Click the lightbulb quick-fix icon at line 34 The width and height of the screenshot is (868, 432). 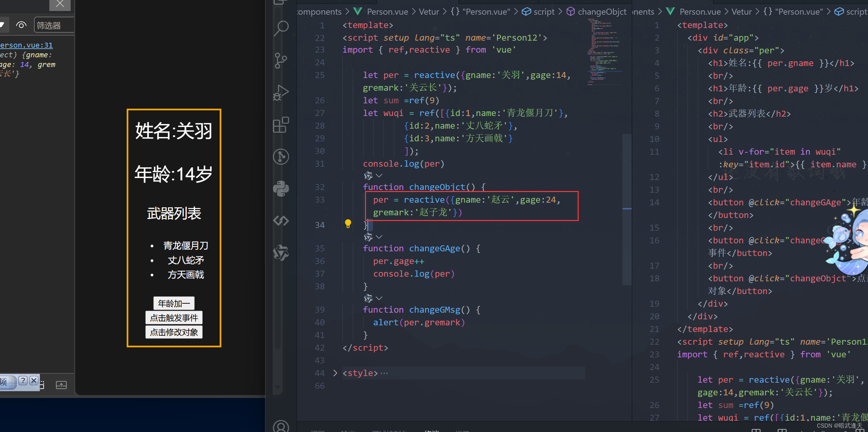(x=348, y=223)
